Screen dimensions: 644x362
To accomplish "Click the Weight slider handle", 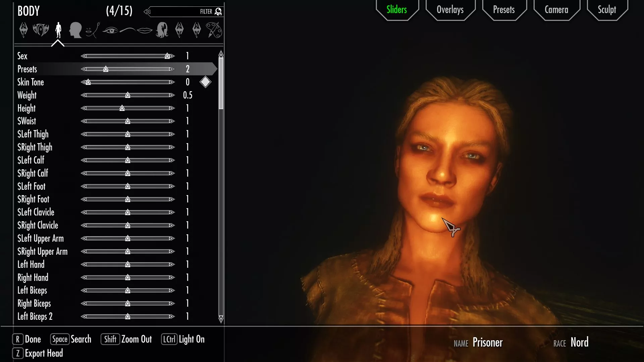I will pyautogui.click(x=127, y=95).
